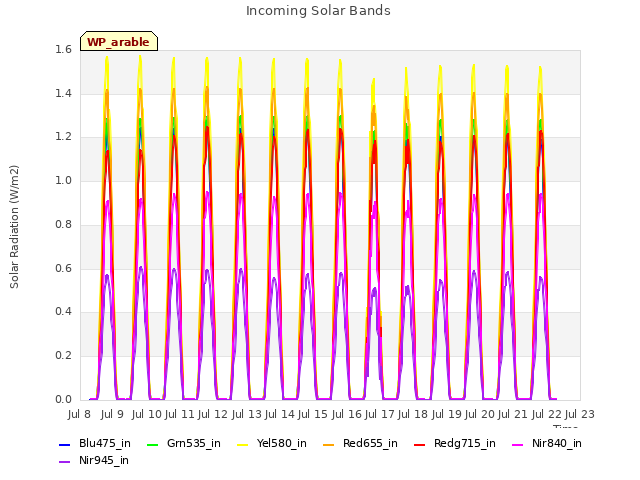Click the red Redg715_in legend swatch
This screenshot has height=480, width=640.
tap(420, 444)
